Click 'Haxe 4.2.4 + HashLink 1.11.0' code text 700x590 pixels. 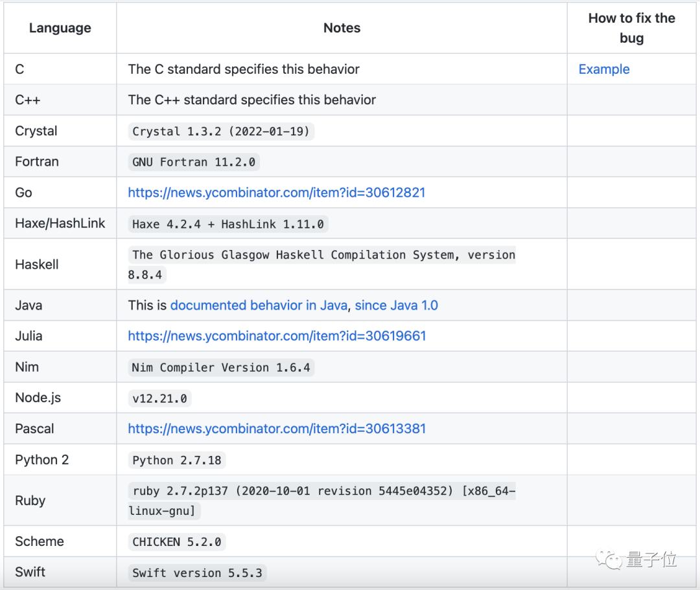click(228, 224)
